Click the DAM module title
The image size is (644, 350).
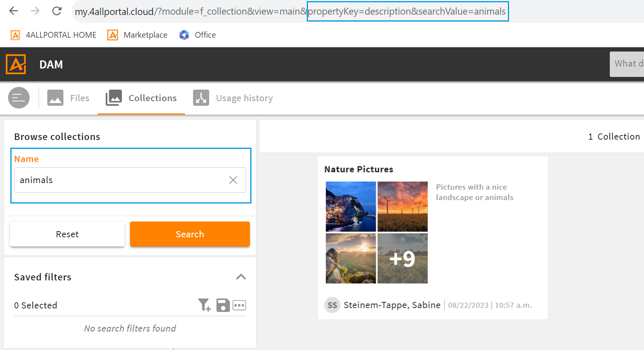pos(51,65)
